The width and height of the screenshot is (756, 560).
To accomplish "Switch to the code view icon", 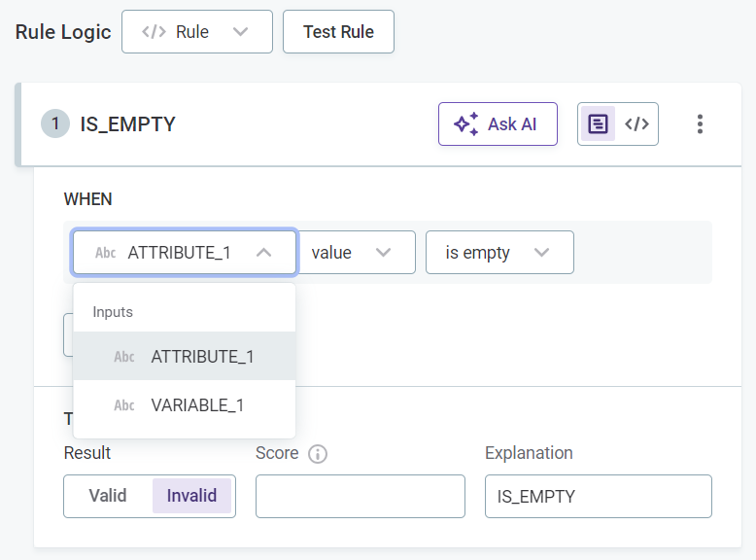I will pyautogui.click(x=636, y=124).
